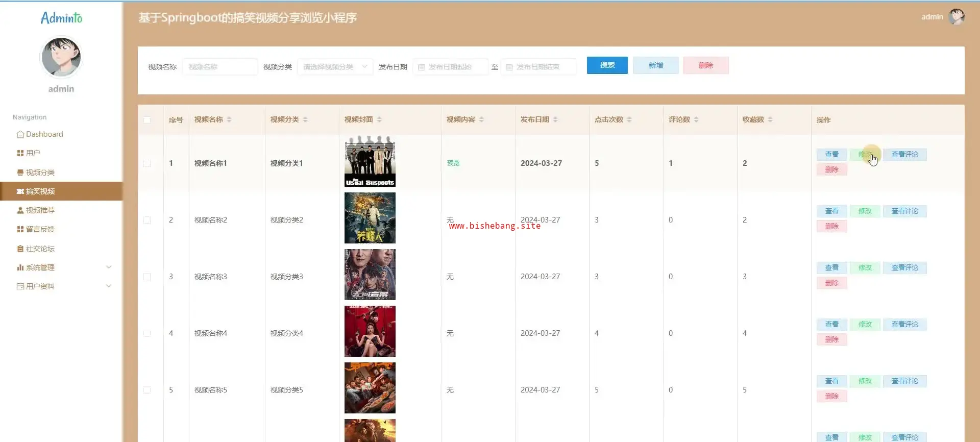Click 修改 for 视频名称4
Image resolution: width=980 pixels, height=442 pixels.
(x=865, y=325)
